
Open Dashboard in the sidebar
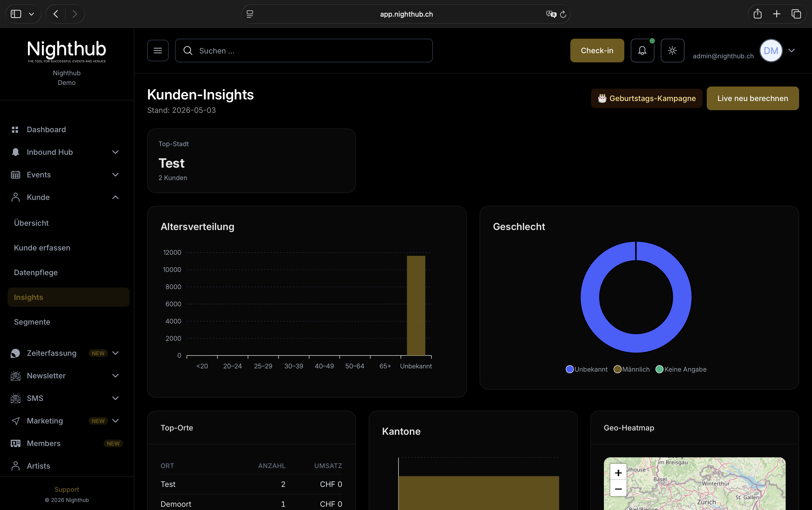46,130
